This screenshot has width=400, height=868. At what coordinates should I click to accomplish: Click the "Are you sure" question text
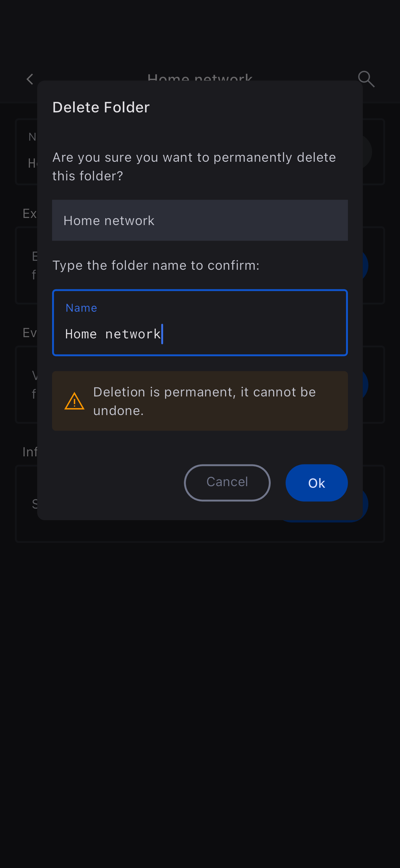click(x=194, y=166)
